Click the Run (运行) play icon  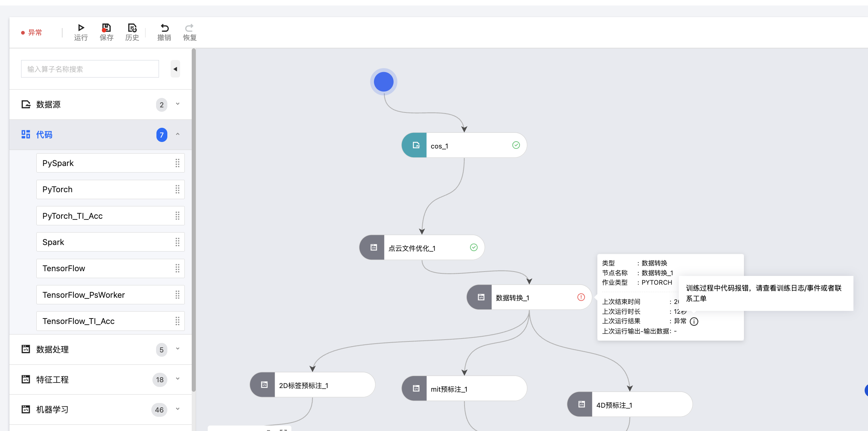pos(81,28)
